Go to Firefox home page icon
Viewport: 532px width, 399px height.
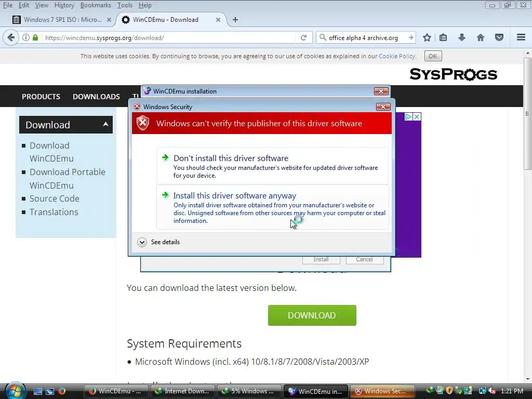tap(481, 37)
